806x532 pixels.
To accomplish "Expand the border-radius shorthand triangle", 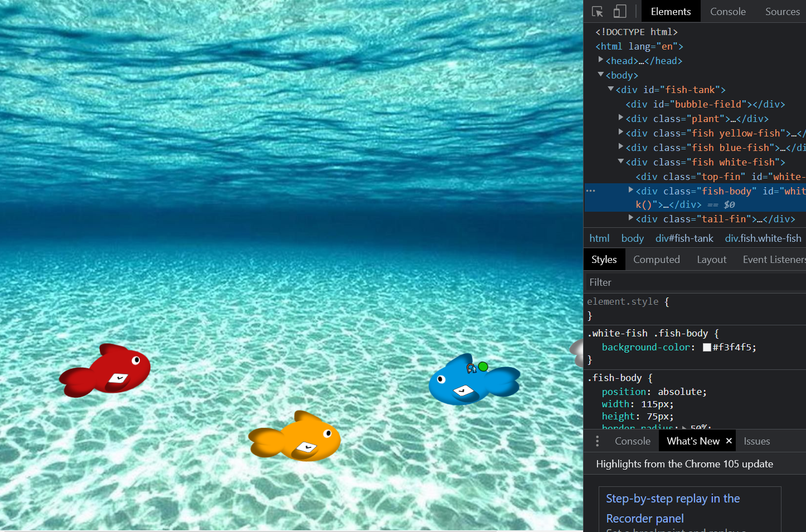I will point(684,427).
